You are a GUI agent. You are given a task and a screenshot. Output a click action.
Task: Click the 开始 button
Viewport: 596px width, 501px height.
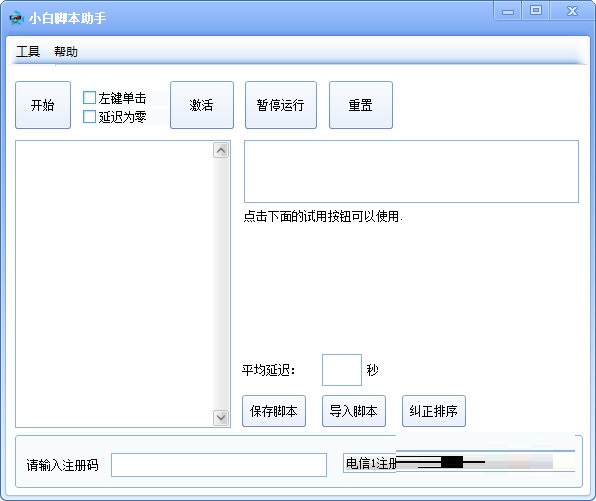[x=43, y=105]
